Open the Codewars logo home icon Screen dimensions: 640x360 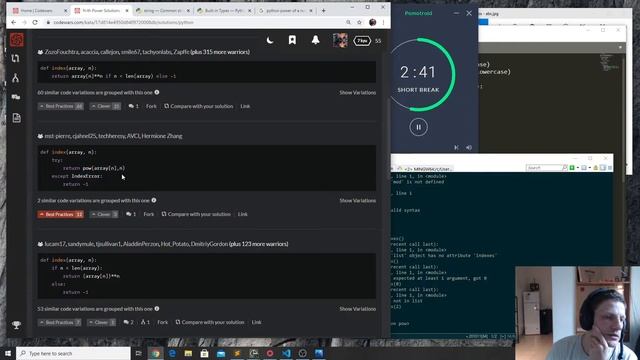coord(17,40)
